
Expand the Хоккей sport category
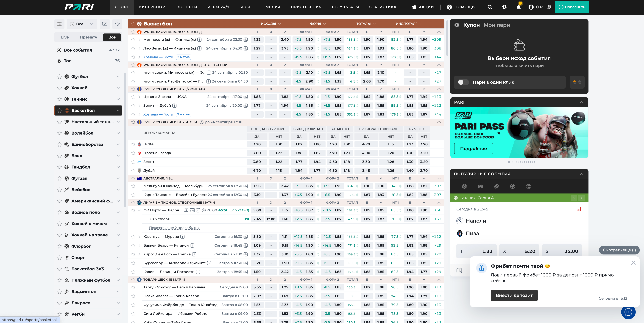coord(118,88)
